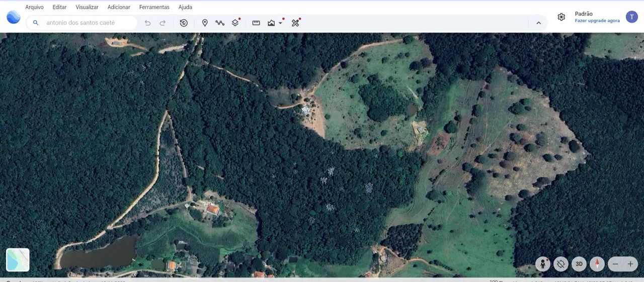Screen dimensions: 644x282
Task: Expand the map style dropdown arrow
Action: [x=281, y=23]
